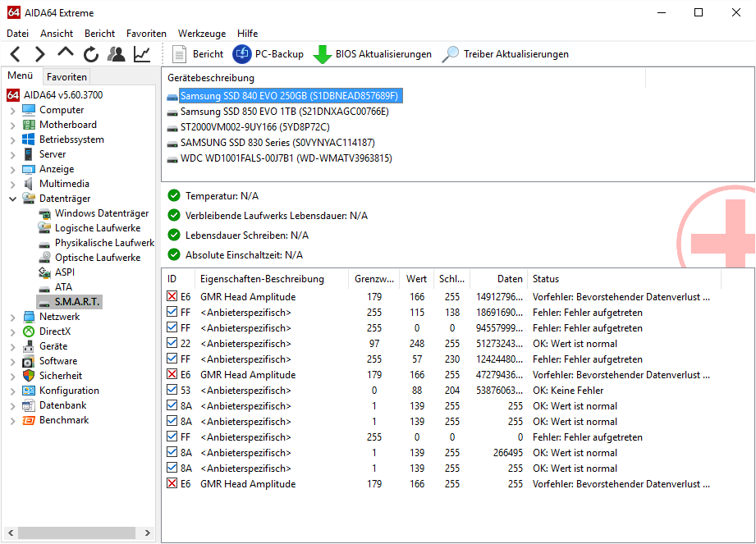The width and height of the screenshot is (756, 544).
Task: Click the sidebar scrollbar right arrow
Action: coord(148,533)
